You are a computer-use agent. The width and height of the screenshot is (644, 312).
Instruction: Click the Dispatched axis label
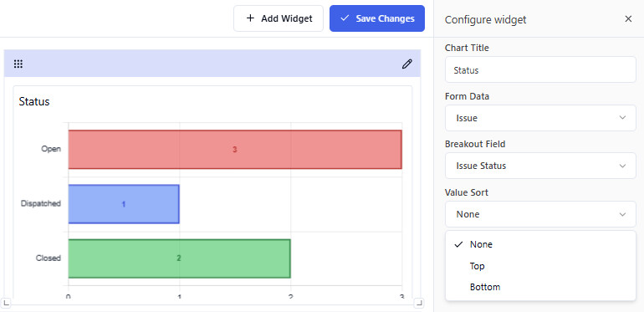click(x=41, y=203)
